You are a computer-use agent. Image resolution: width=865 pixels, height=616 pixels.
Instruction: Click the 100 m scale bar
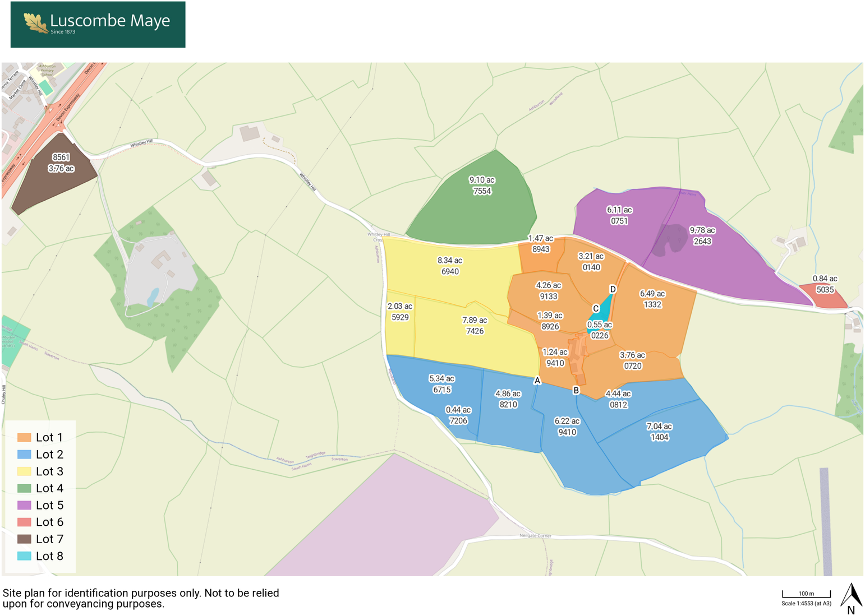tap(806, 594)
